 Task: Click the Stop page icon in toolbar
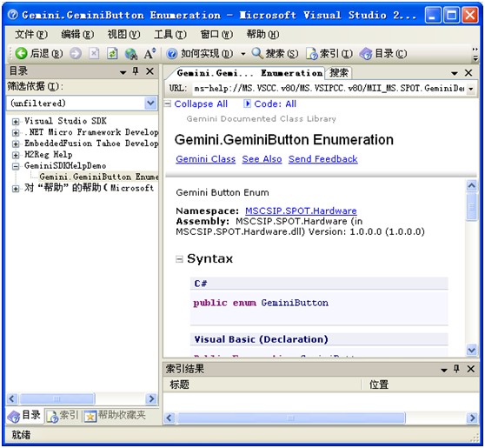coord(94,53)
